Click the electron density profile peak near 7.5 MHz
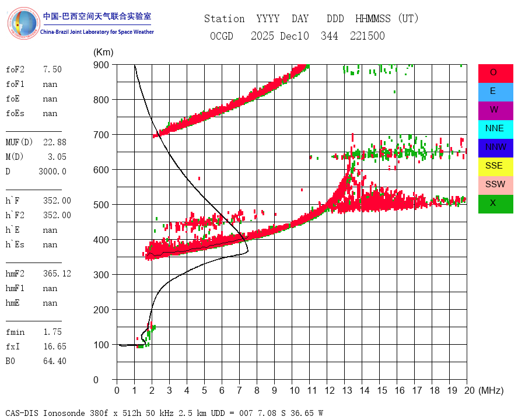 point(247,250)
